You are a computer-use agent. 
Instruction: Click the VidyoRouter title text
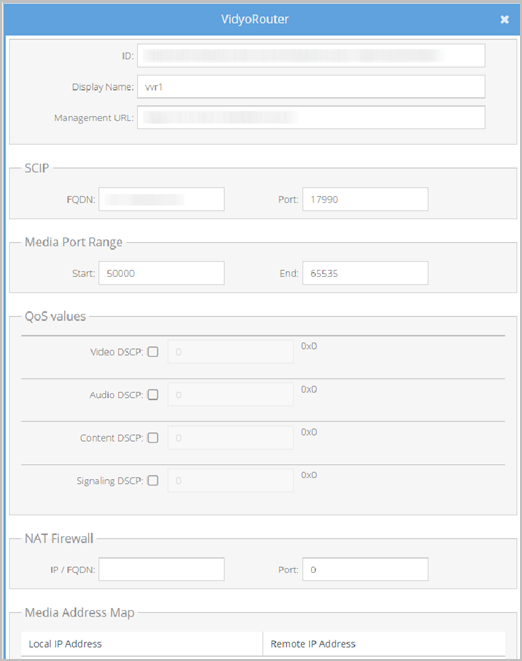pyautogui.click(x=255, y=19)
